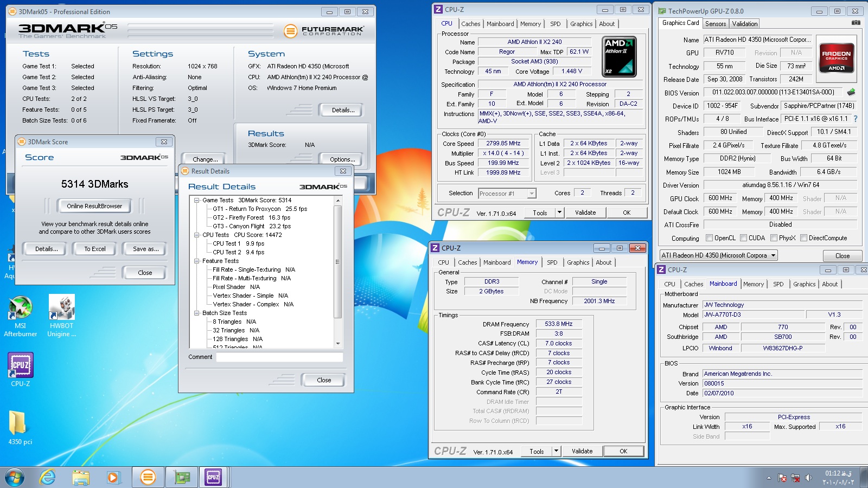Click into the Comment field

click(279, 357)
